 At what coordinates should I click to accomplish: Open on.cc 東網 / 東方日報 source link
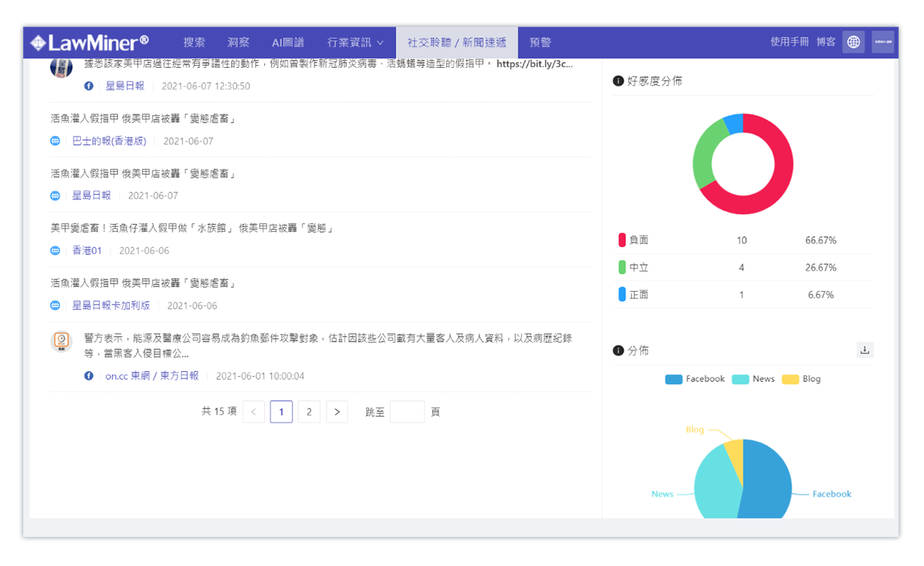(x=152, y=376)
